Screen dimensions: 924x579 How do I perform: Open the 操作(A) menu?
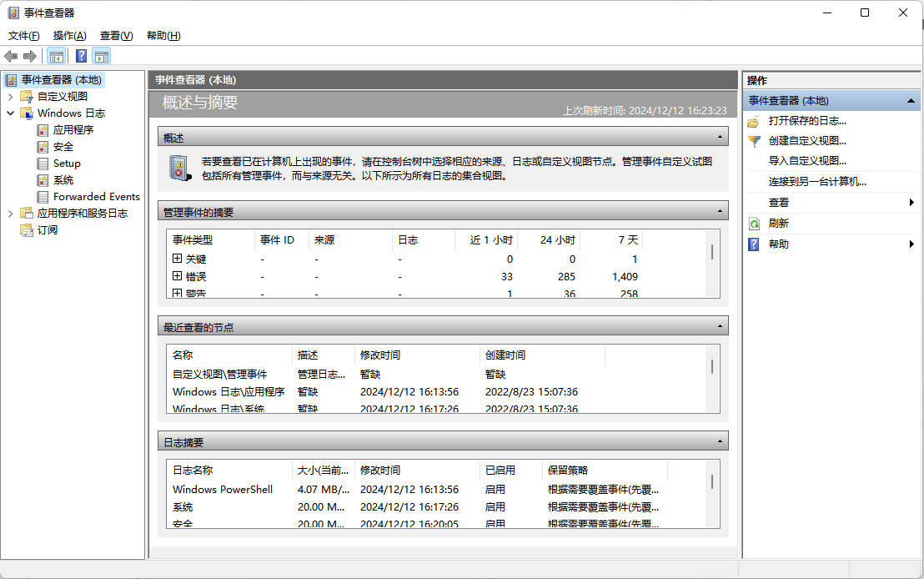(69, 36)
